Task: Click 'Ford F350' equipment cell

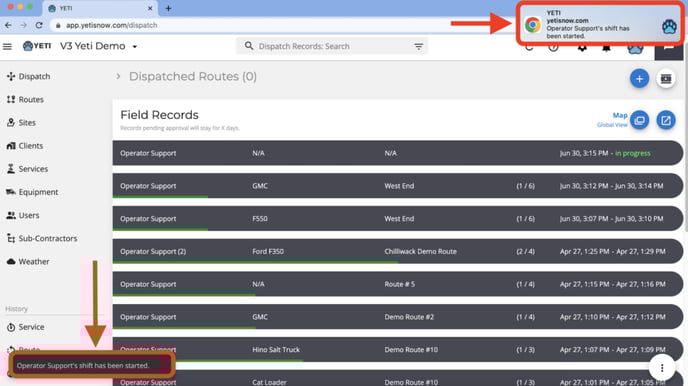Action: (x=268, y=251)
